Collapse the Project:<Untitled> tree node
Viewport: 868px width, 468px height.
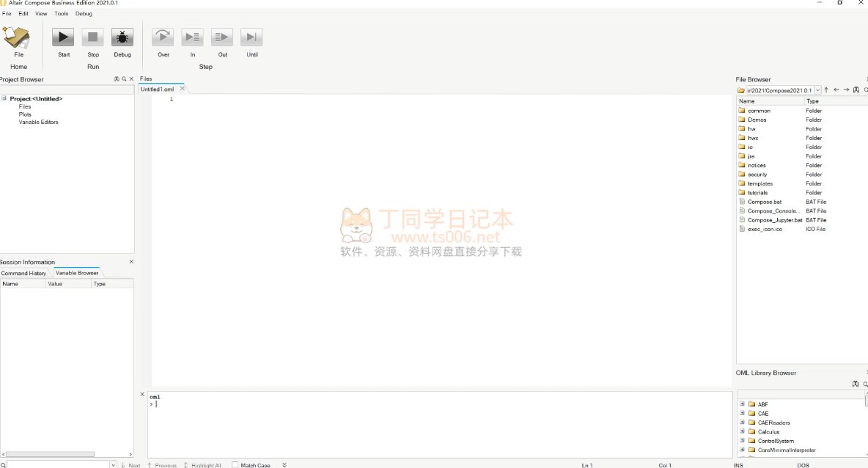click(x=4, y=98)
